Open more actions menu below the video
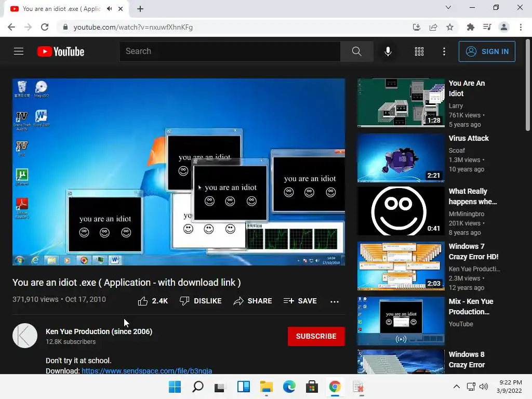The image size is (532, 399). tap(335, 301)
